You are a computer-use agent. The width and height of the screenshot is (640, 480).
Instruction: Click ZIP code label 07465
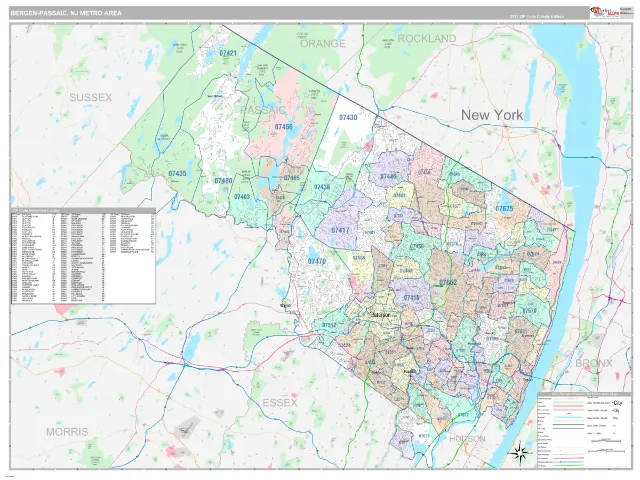(291, 178)
